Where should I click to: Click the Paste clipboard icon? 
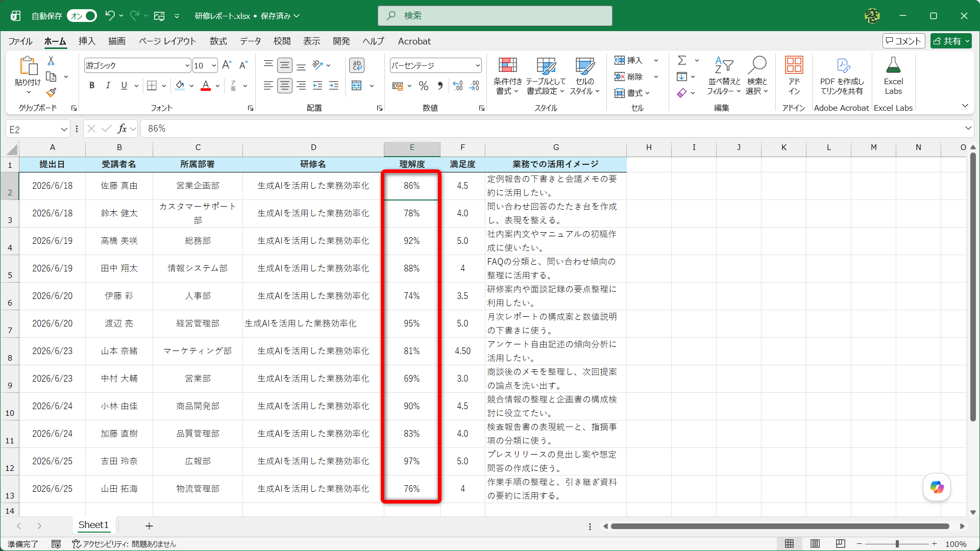tap(28, 66)
